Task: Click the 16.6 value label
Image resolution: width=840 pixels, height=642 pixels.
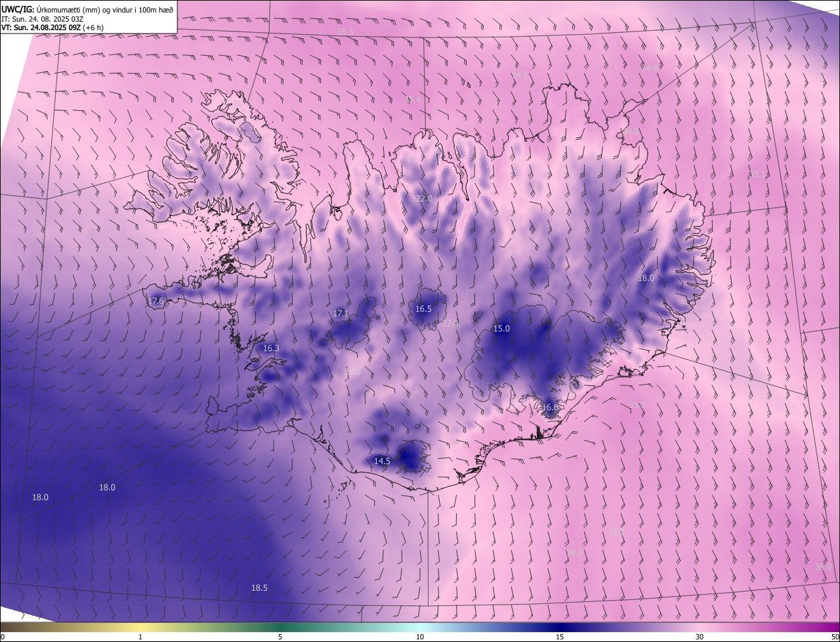Action: (x=550, y=407)
